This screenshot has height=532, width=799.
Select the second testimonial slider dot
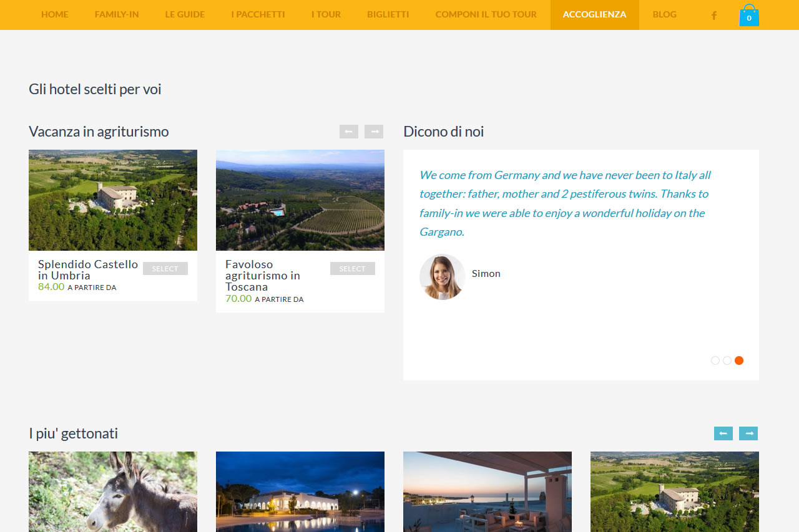[727, 360]
